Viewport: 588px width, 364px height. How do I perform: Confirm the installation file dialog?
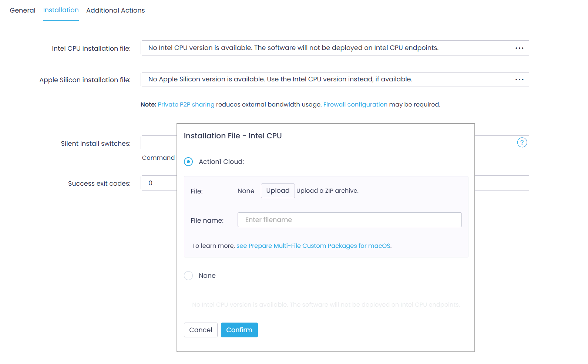239,330
